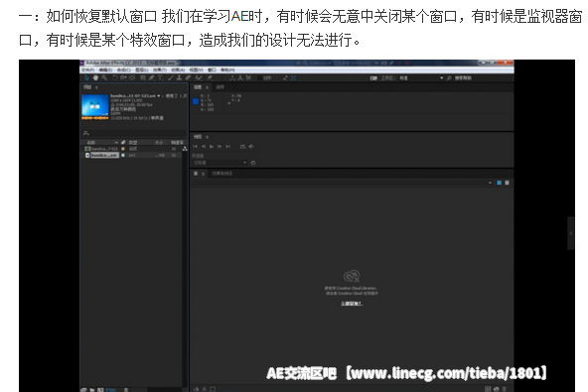
Task: Select the Eraser tool
Action: tap(189, 77)
